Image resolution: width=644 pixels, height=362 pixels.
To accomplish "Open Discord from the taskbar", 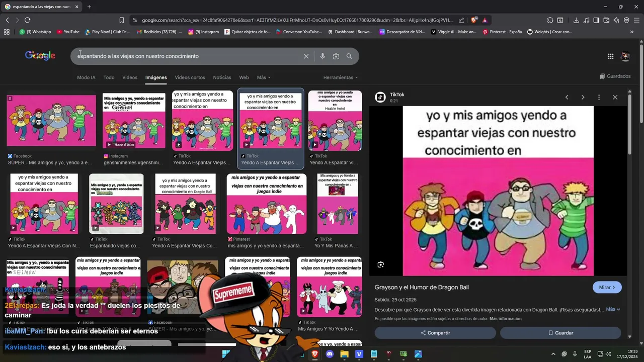I will coord(330,354).
